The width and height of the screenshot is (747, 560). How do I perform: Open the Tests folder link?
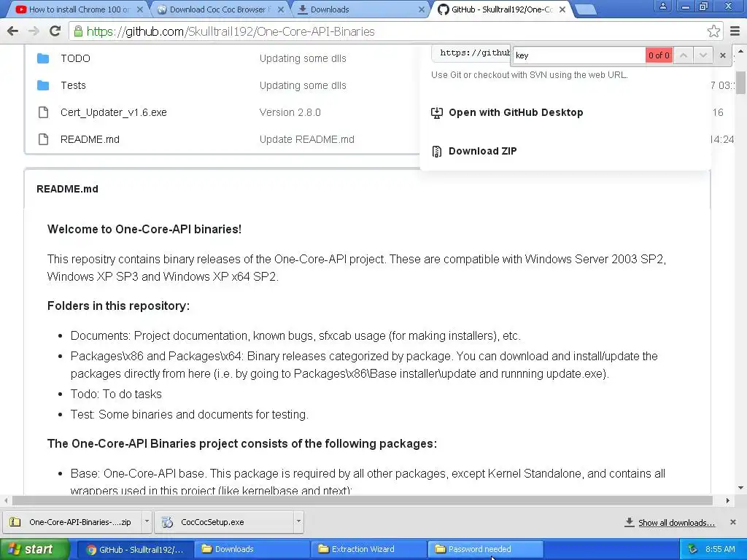pyautogui.click(x=74, y=85)
